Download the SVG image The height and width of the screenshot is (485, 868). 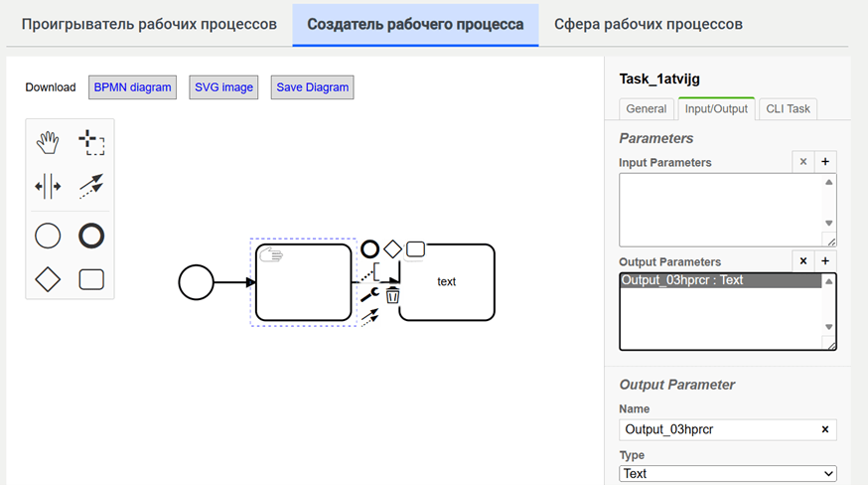click(x=223, y=87)
